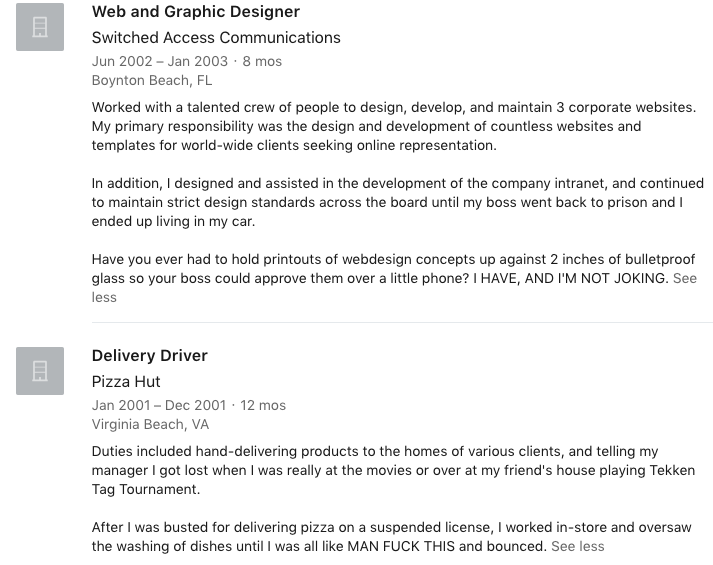Viewport: 713px width, 565px height.
Task: Select the Delivery Driver job title
Action: click(150, 356)
